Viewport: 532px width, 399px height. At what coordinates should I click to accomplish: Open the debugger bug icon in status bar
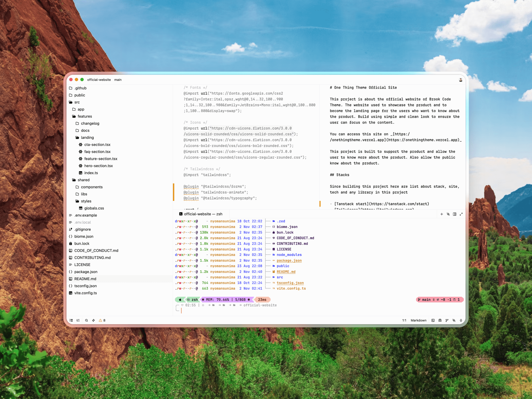click(440, 320)
